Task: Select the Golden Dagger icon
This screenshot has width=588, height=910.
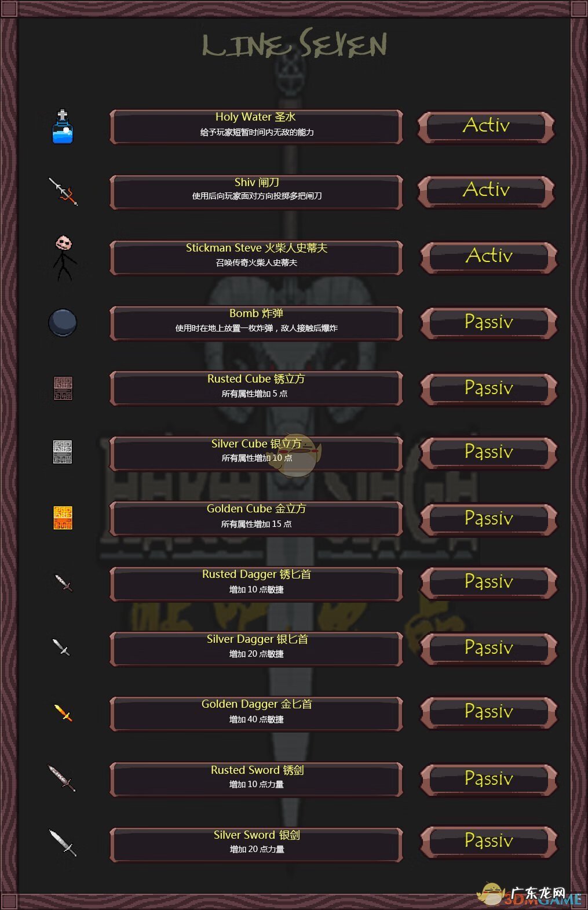Action: coord(63,713)
